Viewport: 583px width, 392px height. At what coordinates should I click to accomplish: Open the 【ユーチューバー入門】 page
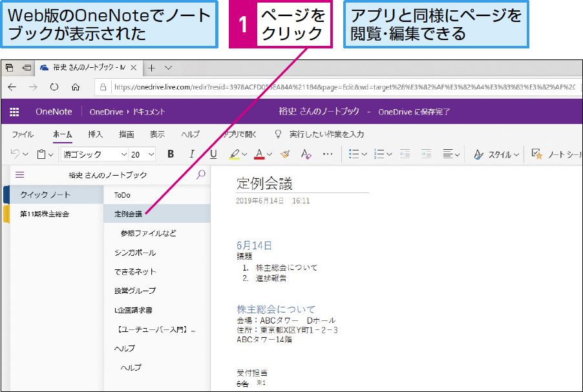point(157,329)
